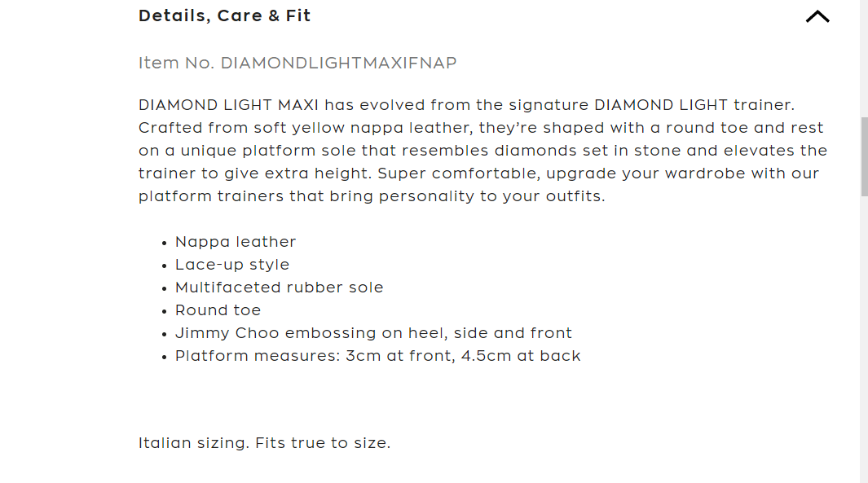Image resolution: width=868 pixels, height=483 pixels.
Task: Click the Jimmy Choo embossing bullet line
Action: click(373, 333)
